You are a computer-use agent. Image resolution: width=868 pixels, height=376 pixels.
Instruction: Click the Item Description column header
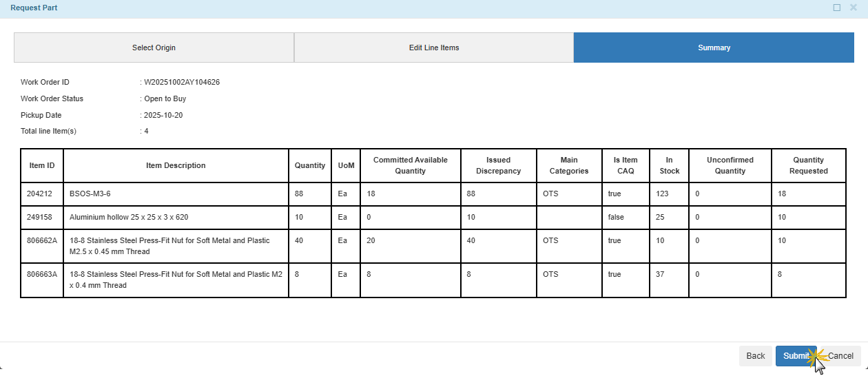click(x=176, y=166)
